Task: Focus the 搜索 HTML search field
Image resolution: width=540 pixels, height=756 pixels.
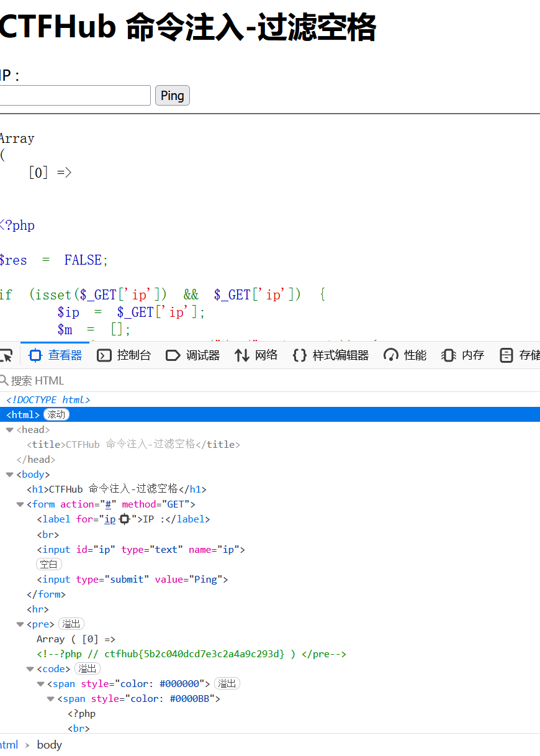Action: tap(270, 381)
